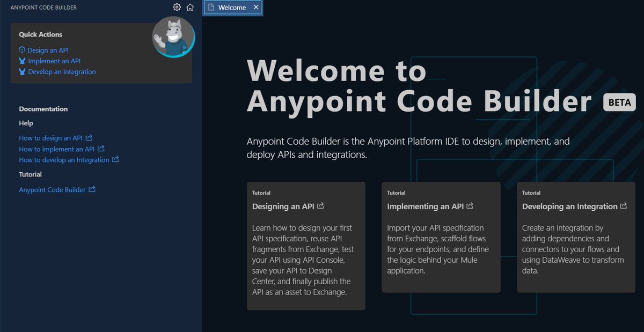Click the BETA badge next to the title
The width and height of the screenshot is (644, 332).
point(619,102)
